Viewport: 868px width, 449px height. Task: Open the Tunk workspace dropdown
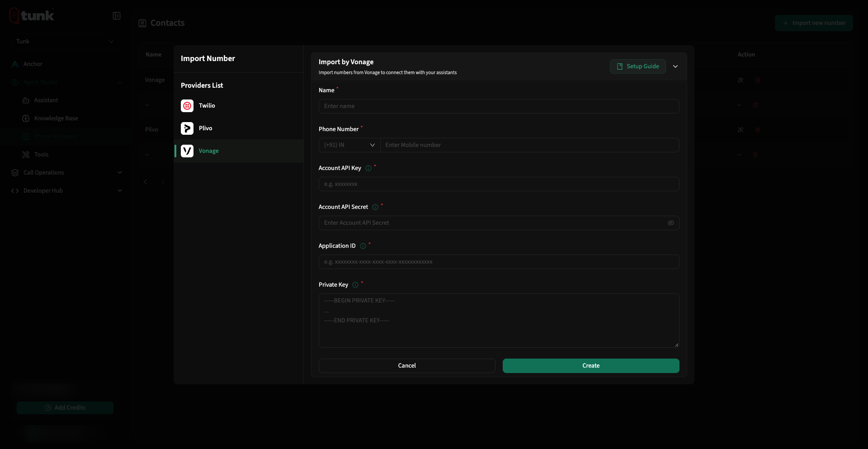(x=65, y=41)
